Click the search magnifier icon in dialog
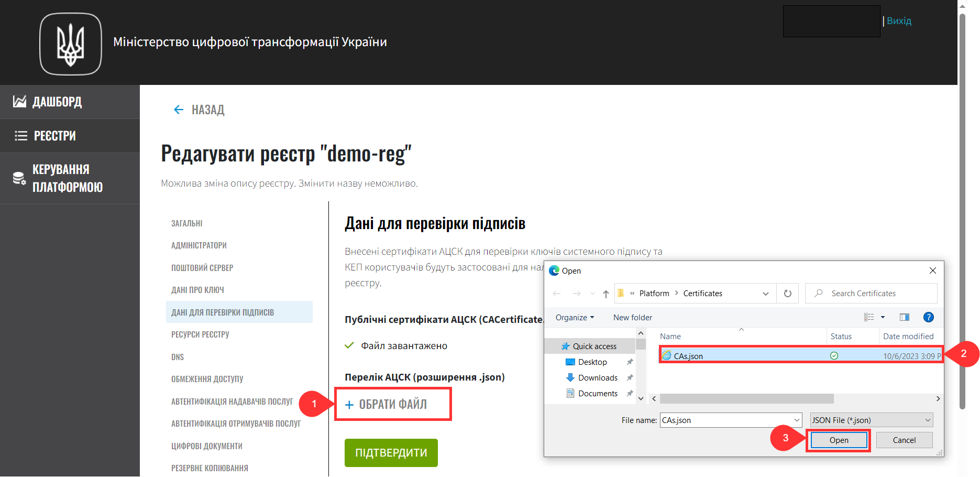The height and width of the screenshot is (477, 980). click(x=819, y=294)
